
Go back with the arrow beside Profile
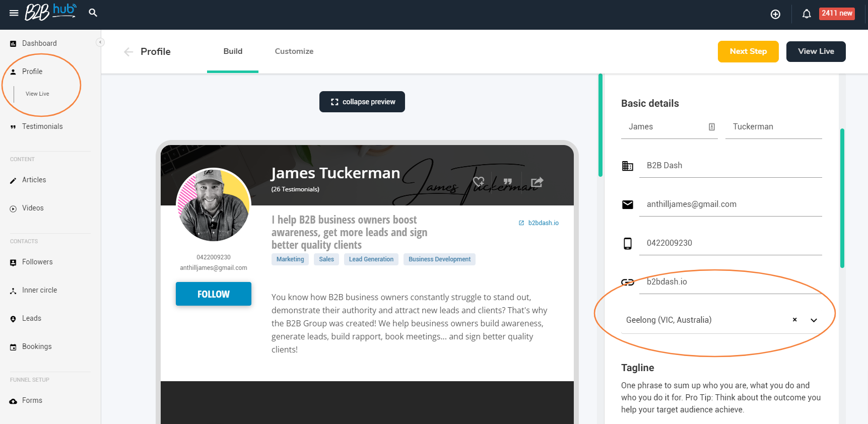(x=128, y=52)
